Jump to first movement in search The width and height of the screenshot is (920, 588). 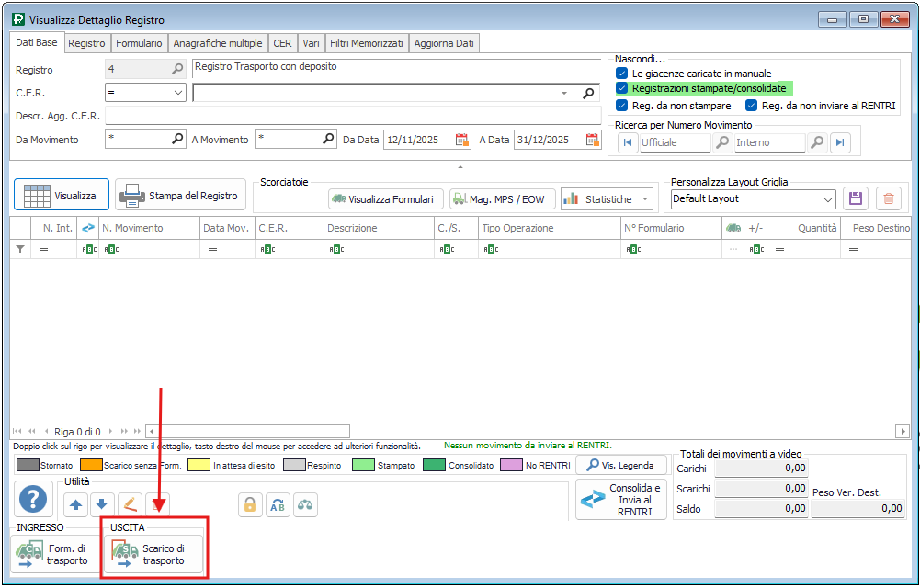[x=628, y=142]
